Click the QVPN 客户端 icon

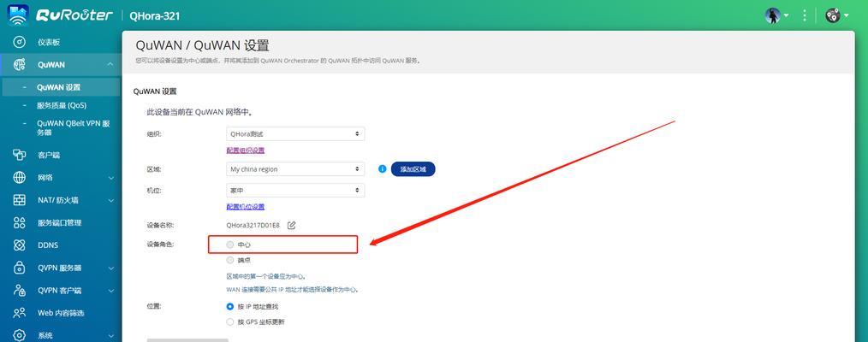pos(20,290)
